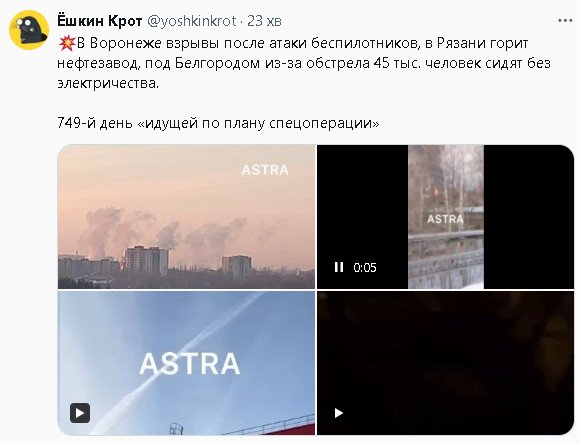Viewport: 580px width, 443px height.
Task: Click ASTRA watermark on pink sky photo
Action: point(265,170)
